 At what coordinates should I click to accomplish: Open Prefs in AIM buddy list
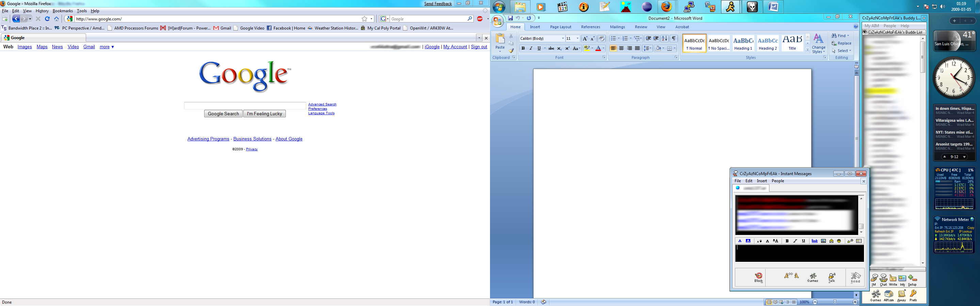click(913, 296)
